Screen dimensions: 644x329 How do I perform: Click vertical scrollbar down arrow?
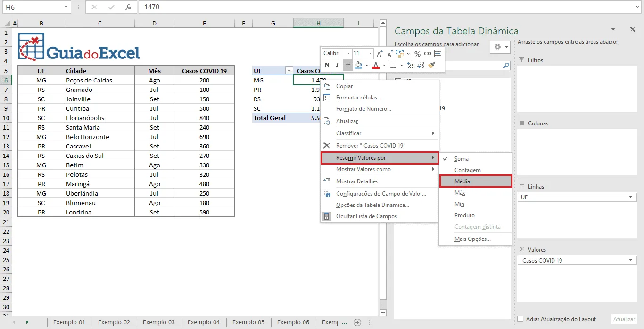tap(383, 313)
